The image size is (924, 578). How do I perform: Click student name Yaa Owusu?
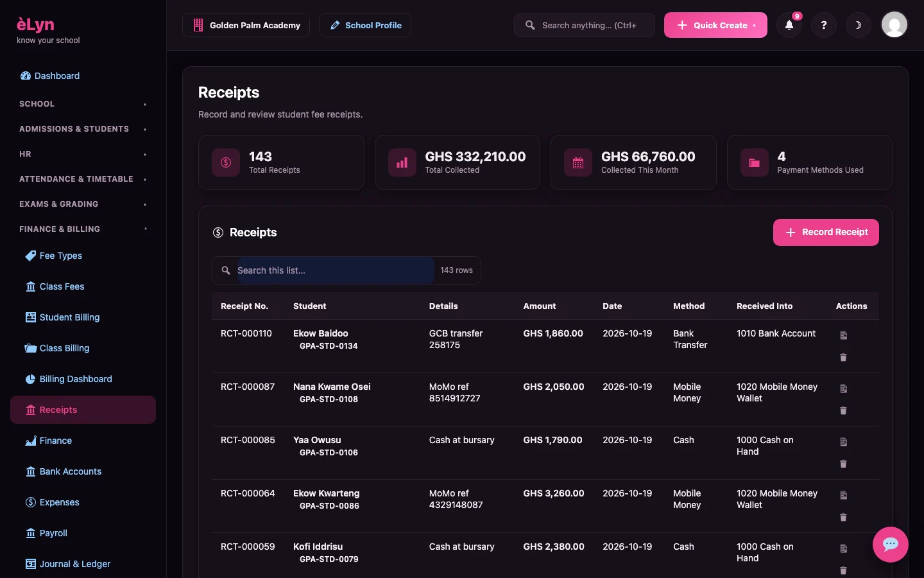(317, 440)
